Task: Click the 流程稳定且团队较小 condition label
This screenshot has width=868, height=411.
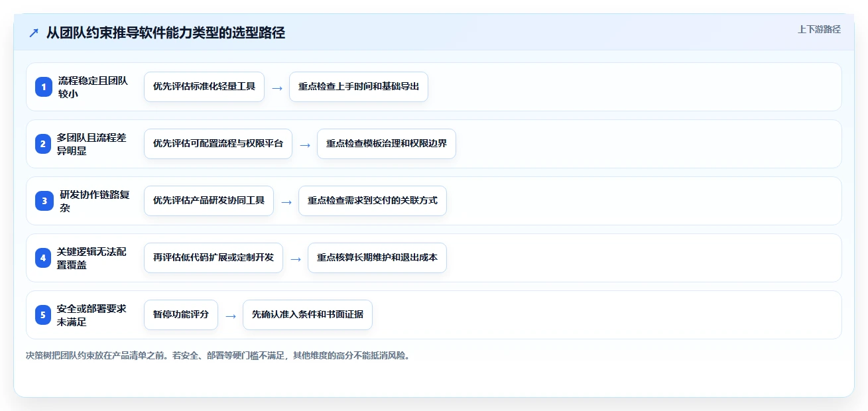Action: point(93,87)
